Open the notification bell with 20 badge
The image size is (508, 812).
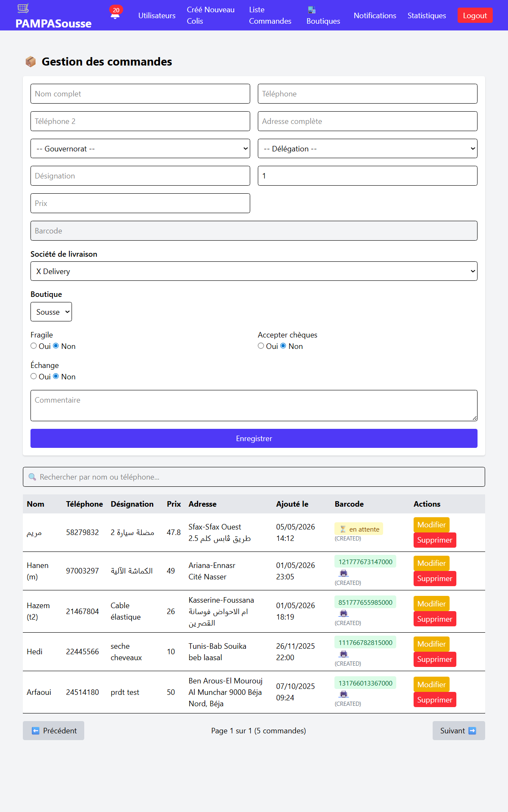pos(115,13)
